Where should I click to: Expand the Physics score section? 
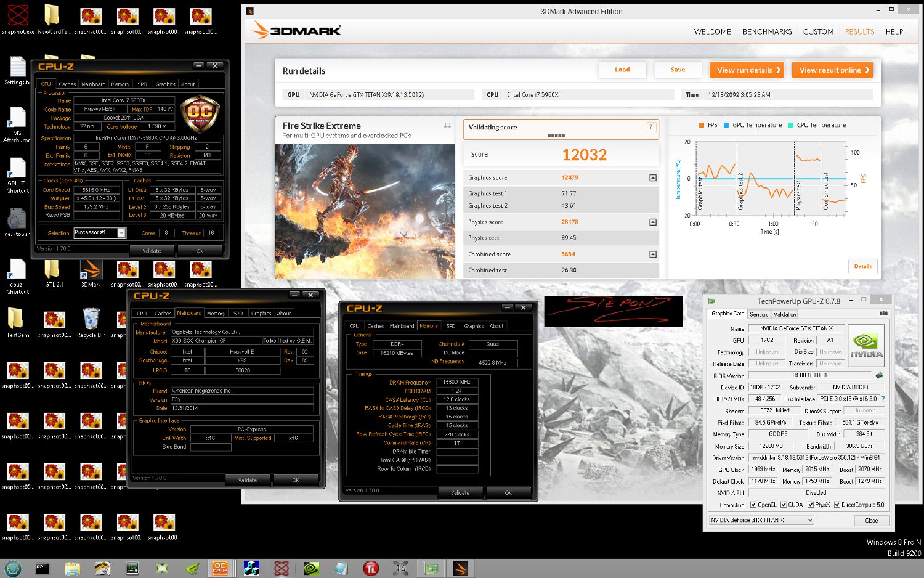tap(653, 222)
